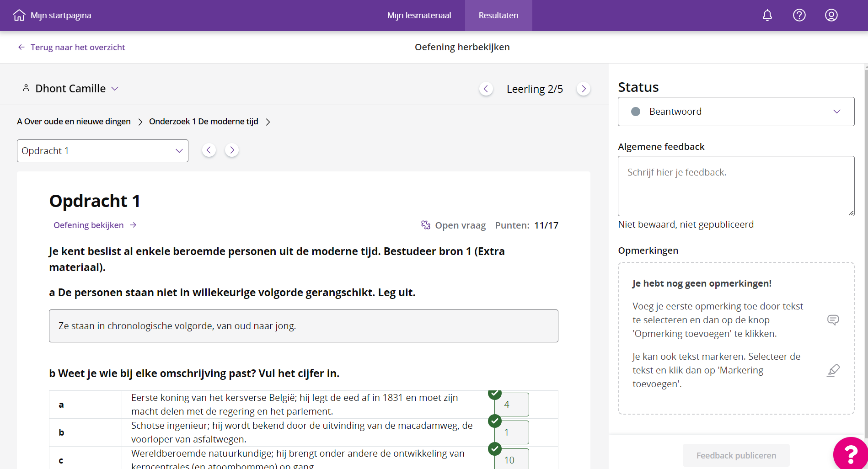Click chevron after A Over oude en nieuwe dingen
The image size is (868, 469).
click(140, 122)
